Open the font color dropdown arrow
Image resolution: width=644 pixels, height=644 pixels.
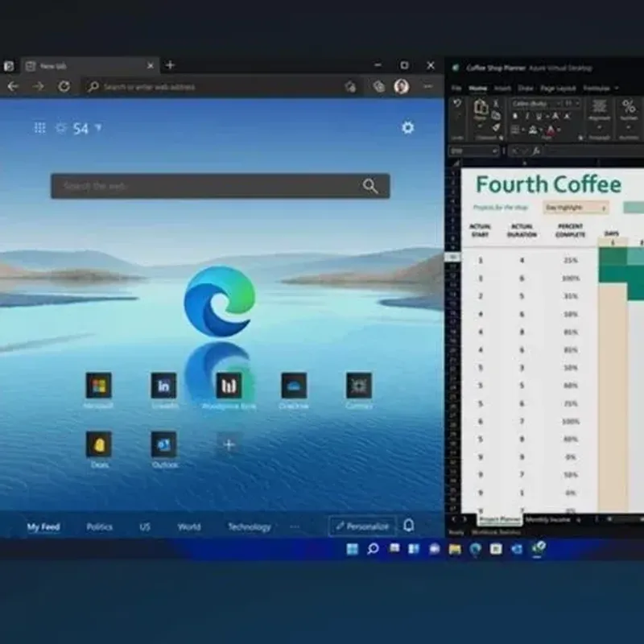click(x=559, y=130)
